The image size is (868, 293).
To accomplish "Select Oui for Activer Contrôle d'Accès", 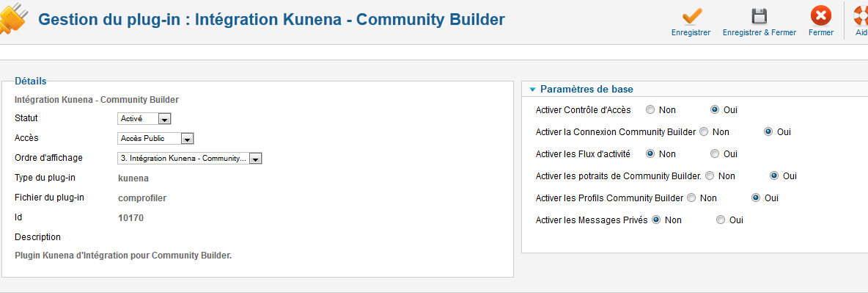I will point(715,110).
